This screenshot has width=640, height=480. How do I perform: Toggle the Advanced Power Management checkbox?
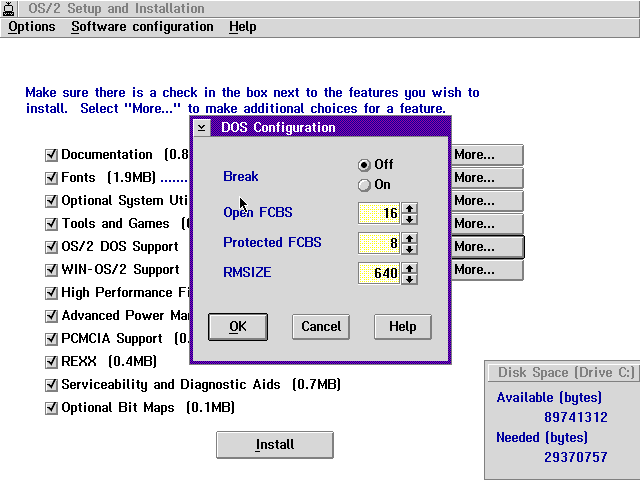[x=51, y=316]
